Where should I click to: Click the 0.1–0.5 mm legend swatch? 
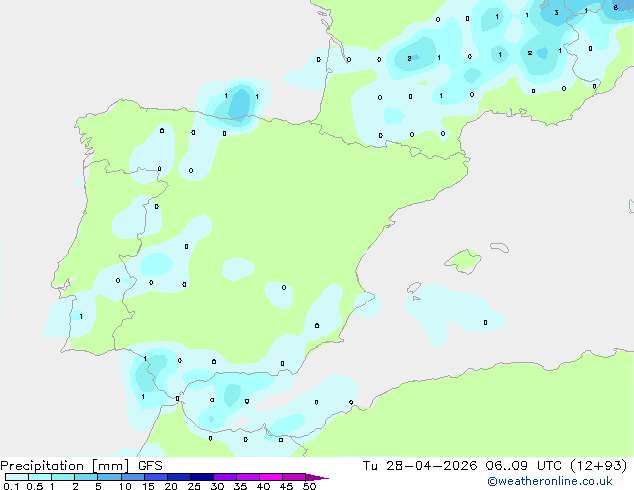[17, 477]
